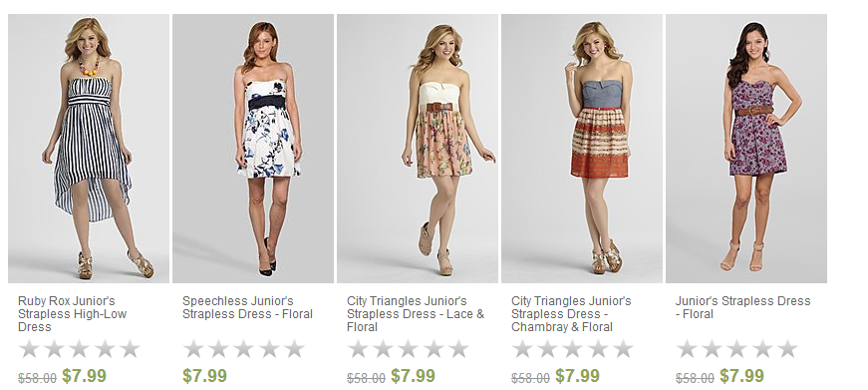Rate the Speechless floral dress five stars
The image size is (868, 390).
coord(295,349)
